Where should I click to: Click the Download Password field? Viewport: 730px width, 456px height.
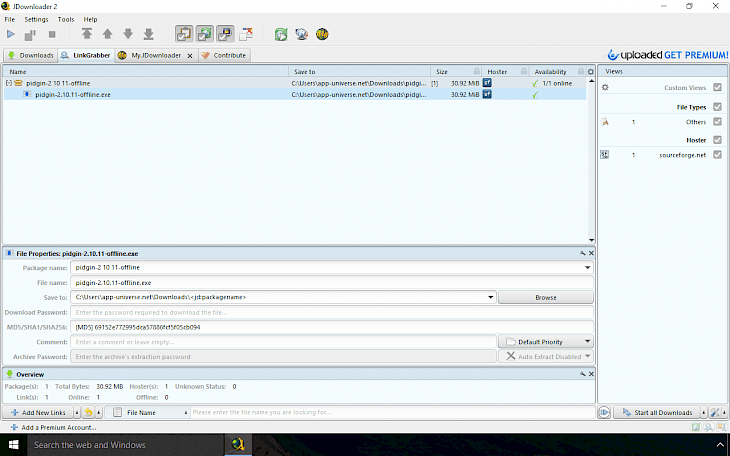(331, 312)
